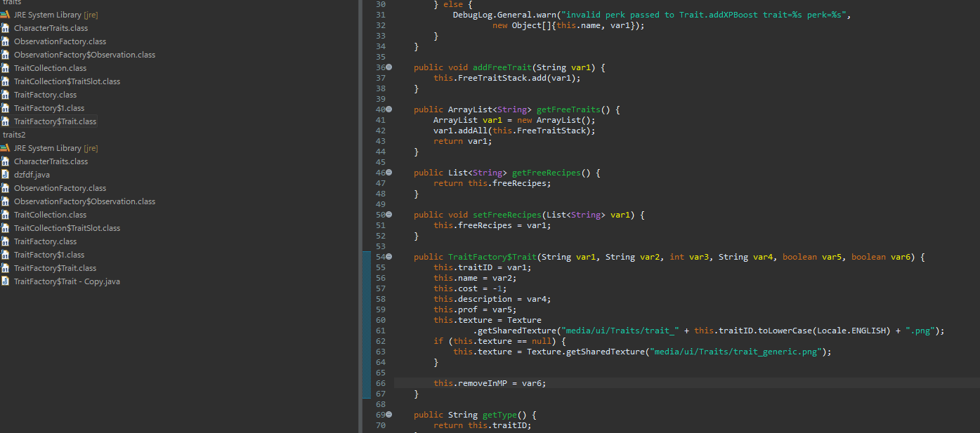Screen dimensions: 980x433
Task: Click the JRE System Library icon under traits2
Action: click(x=6, y=148)
